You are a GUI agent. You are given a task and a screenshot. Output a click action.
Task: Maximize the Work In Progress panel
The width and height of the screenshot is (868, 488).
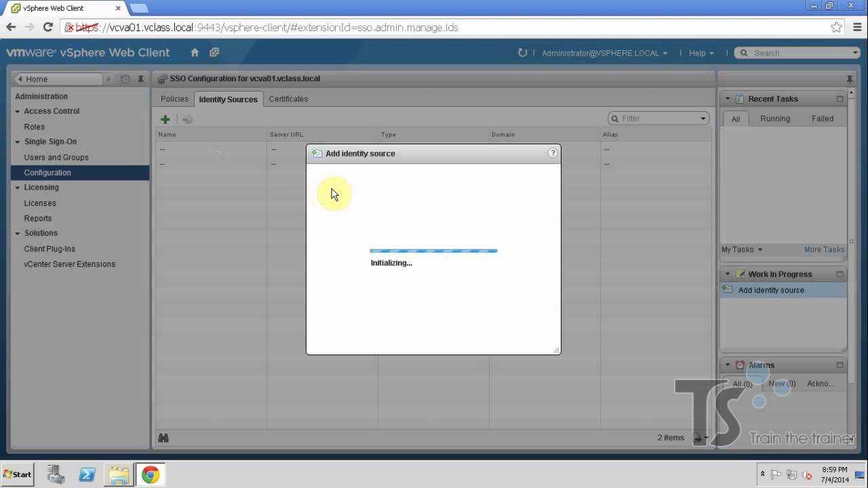pos(840,274)
